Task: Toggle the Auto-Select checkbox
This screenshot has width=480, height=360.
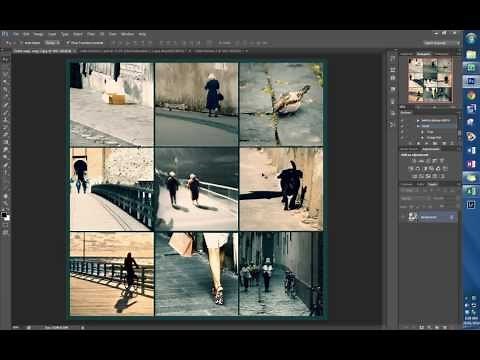Action: tap(22, 43)
